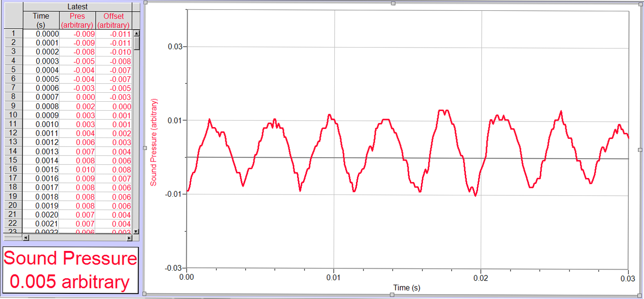Image resolution: width=644 pixels, height=299 pixels.
Task: Select the Pres (arbitrary) column header
Action: (77, 19)
